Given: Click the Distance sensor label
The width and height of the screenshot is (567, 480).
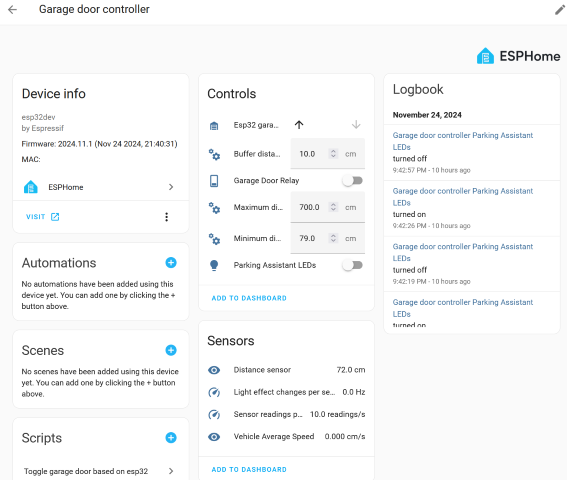Looking at the screenshot, I should tap(262, 370).
